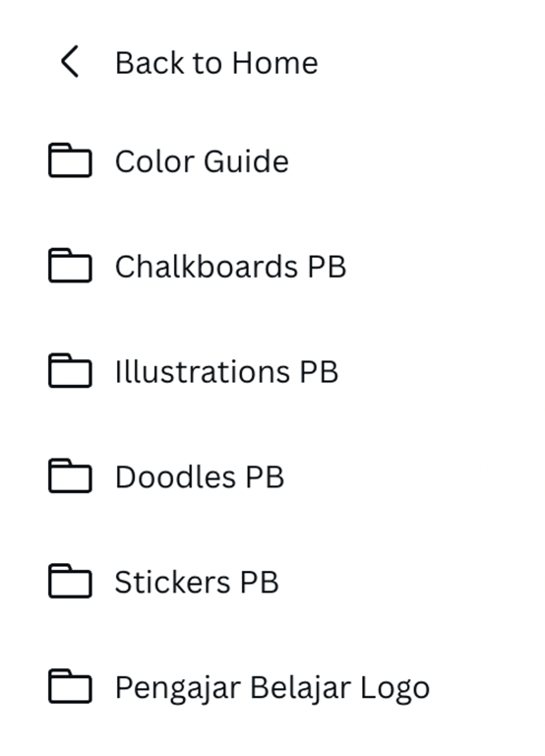Viewport: 545px width, 756px height.
Task: Select the Back to Home text link
Action: pos(216,63)
